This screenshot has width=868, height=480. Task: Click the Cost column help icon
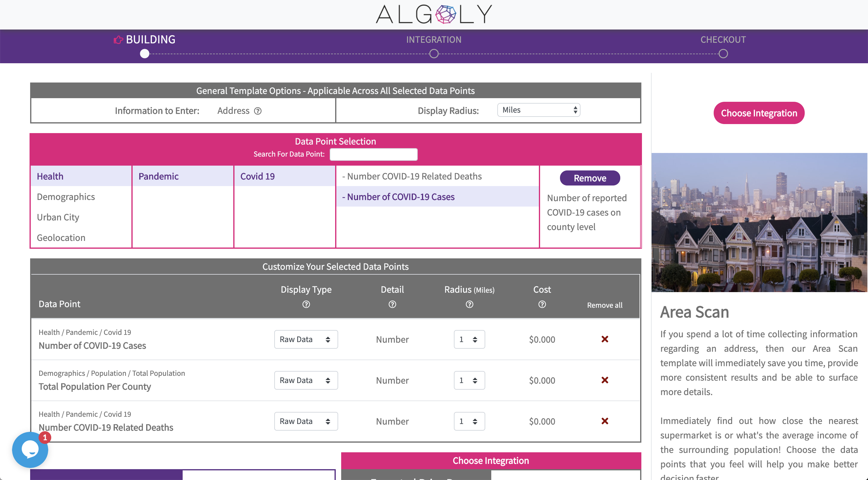pyautogui.click(x=542, y=304)
